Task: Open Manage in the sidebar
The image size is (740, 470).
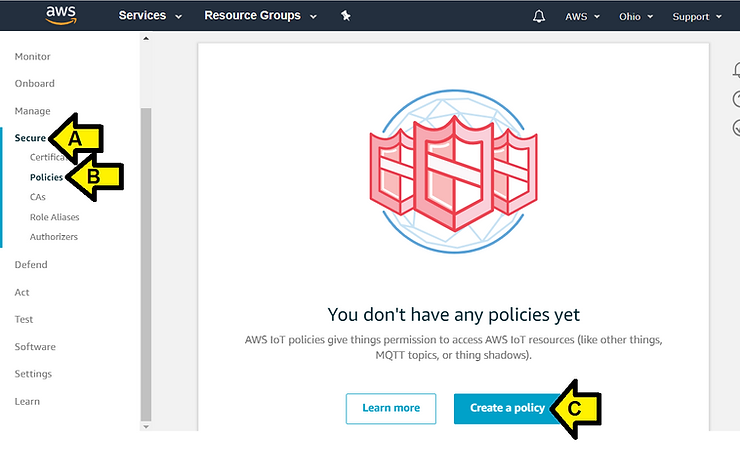Action: pyautogui.click(x=33, y=111)
